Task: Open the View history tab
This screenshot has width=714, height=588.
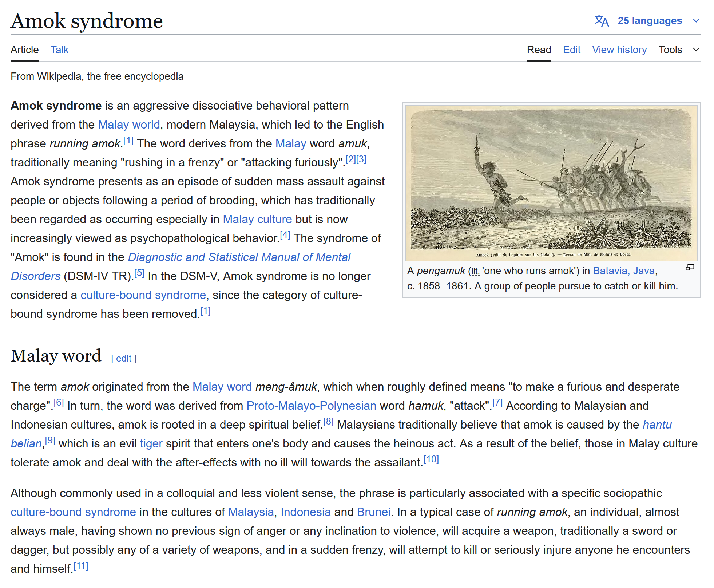Action: [x=619, y=50]
